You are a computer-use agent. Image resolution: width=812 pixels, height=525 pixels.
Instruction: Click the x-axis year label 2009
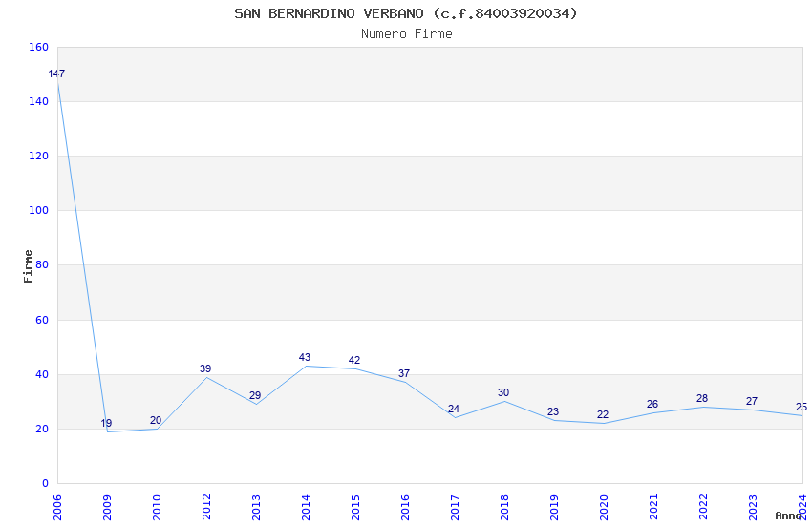tap(107, 508)
